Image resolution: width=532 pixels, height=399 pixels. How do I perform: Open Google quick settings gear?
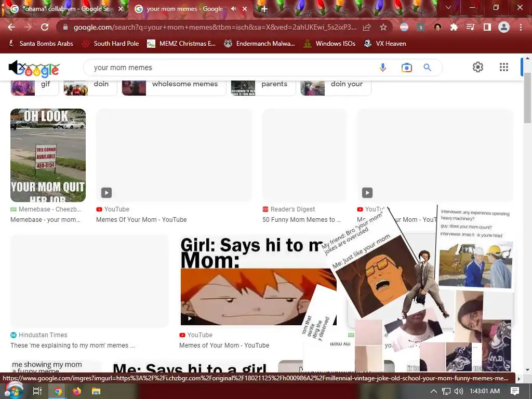pos(478,67)
